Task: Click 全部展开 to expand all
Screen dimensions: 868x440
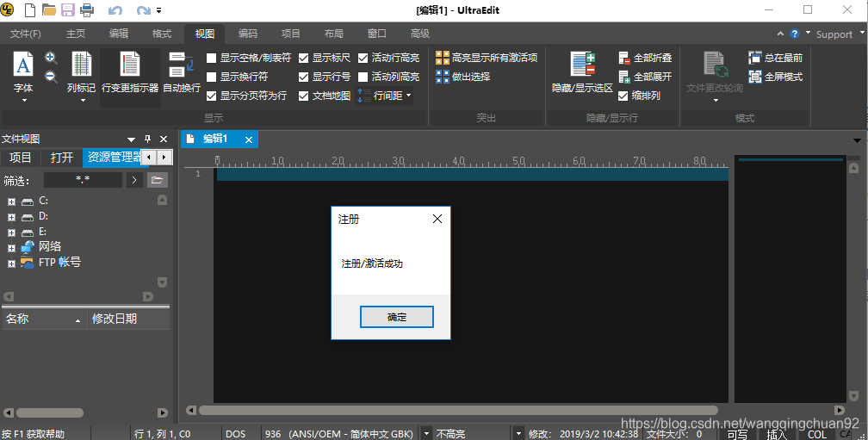Action: pos(646,77)
